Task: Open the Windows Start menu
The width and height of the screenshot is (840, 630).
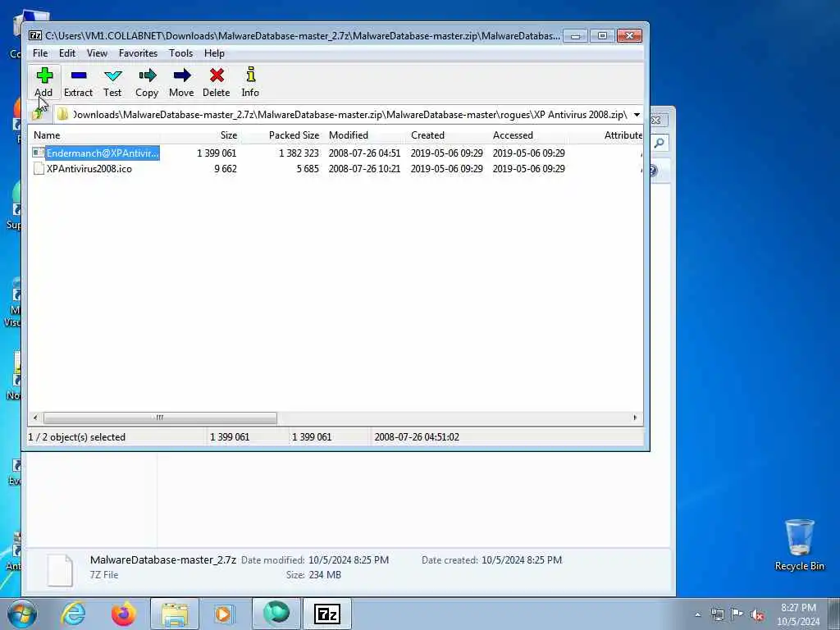Action: coord(22,614)
